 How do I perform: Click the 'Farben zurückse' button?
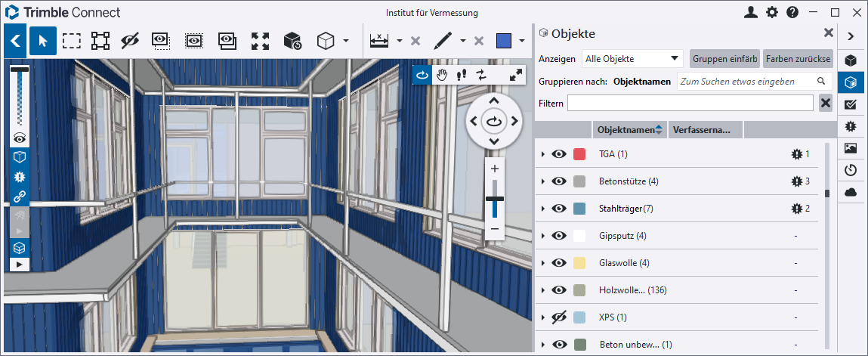click(798, 59)
